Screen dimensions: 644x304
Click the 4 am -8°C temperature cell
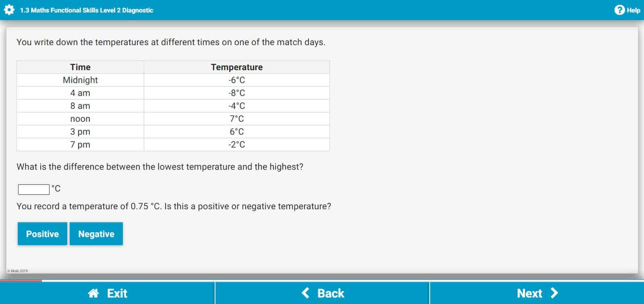(237, 93)
